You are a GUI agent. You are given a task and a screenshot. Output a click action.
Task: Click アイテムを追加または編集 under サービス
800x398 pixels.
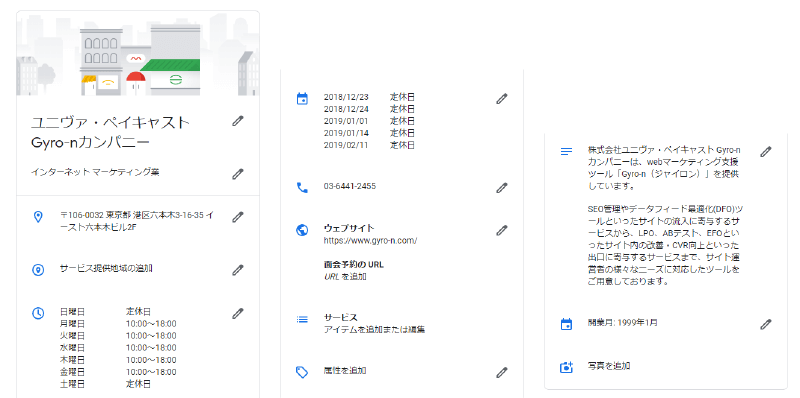374,330
